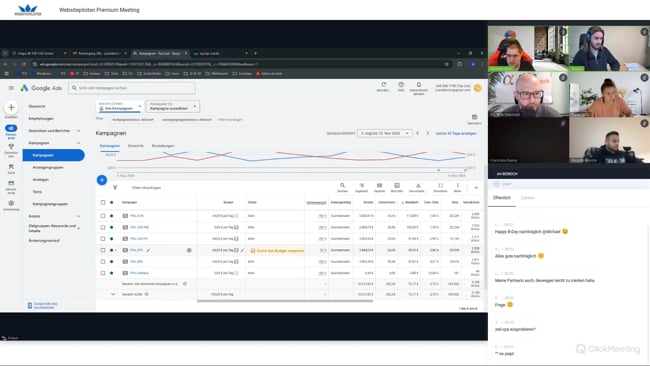Select the Öffentlich chat tab
The height and width of the screenshot is (366, 650).
(x=502, y=198)
